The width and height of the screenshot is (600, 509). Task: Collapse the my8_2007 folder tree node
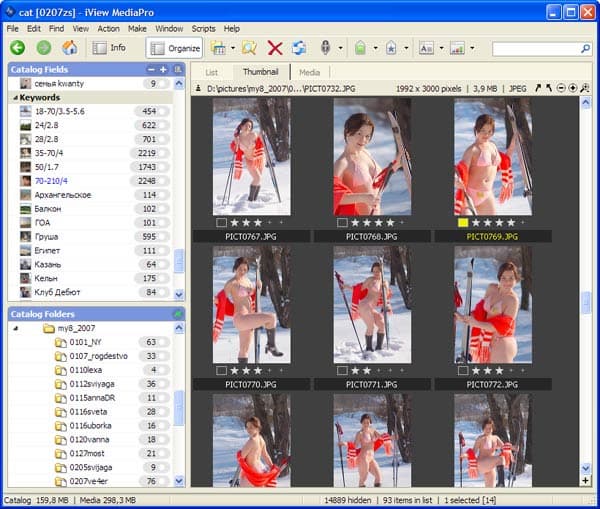16,328
